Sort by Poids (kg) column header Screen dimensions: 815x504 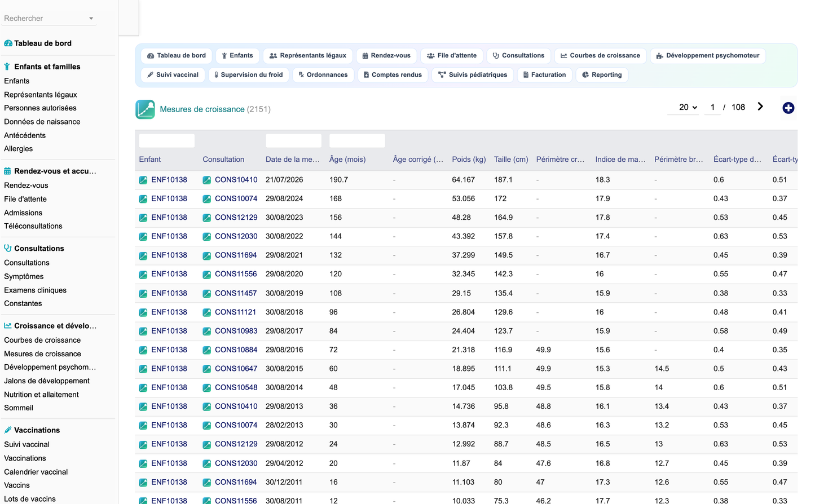[469, 160]
